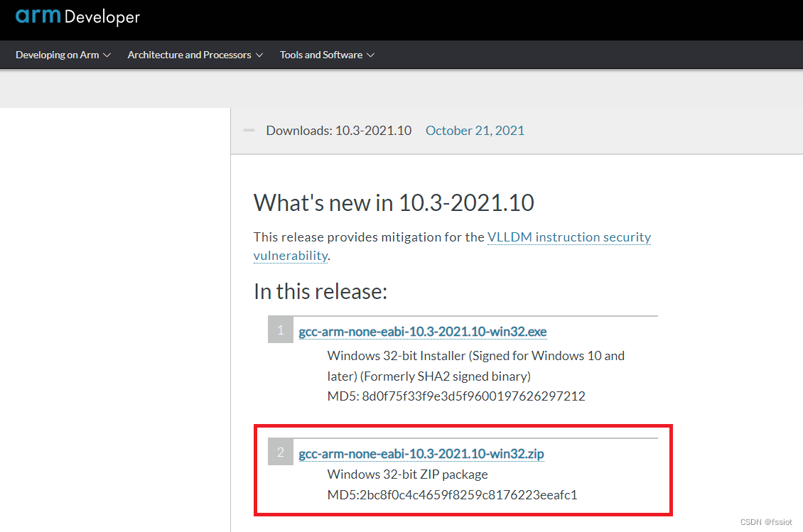The height and width of the screenshot is (532, 803).
Task: Expand chevron beside Tools and Software
Action: pyautogui.click(x=371, y=55)
